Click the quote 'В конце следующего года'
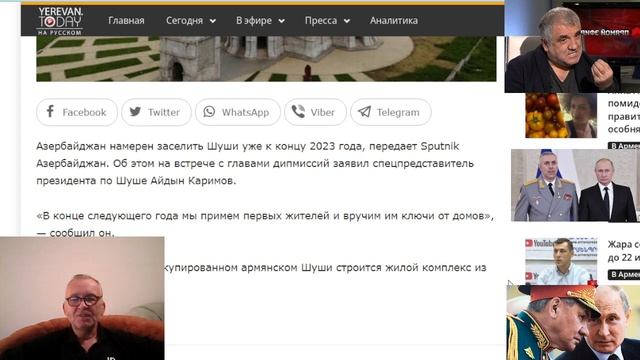The height and width of the screenshot is (360, 640). 107,216
